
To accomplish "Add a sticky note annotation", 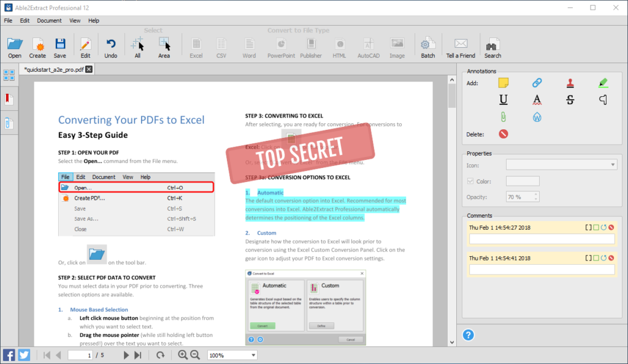I will coord(504,83).
